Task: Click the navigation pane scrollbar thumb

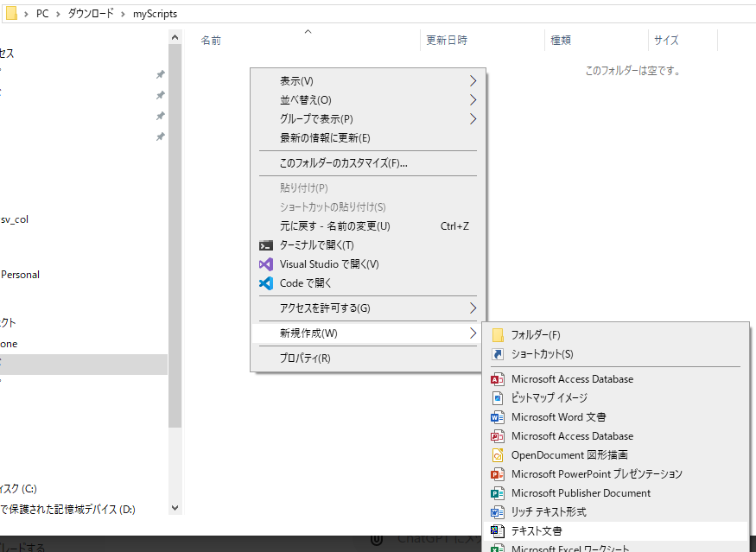Action: (x=175, y=236)
